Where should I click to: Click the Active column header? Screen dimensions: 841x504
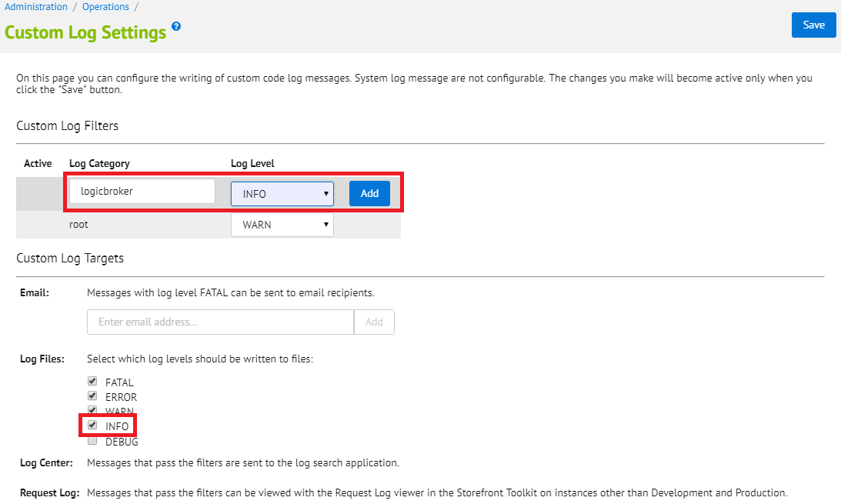[x=38, y=163]
